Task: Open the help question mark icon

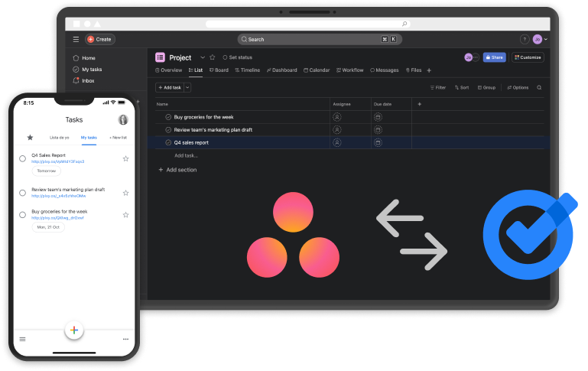Action: point(525,39)
